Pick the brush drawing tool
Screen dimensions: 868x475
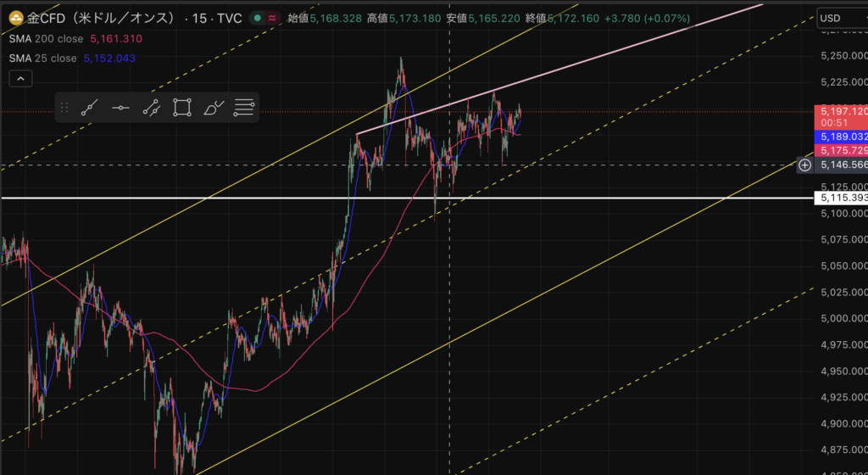click(x=213, y=108)
